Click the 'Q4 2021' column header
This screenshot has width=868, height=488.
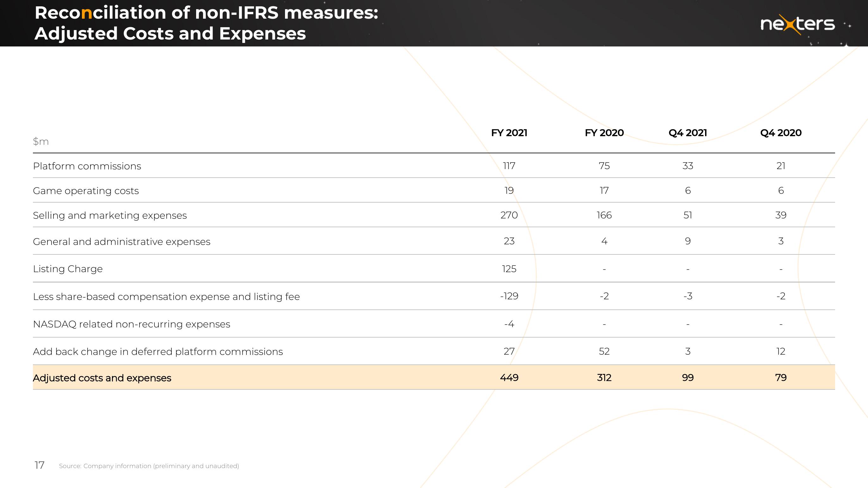point(688,133)
